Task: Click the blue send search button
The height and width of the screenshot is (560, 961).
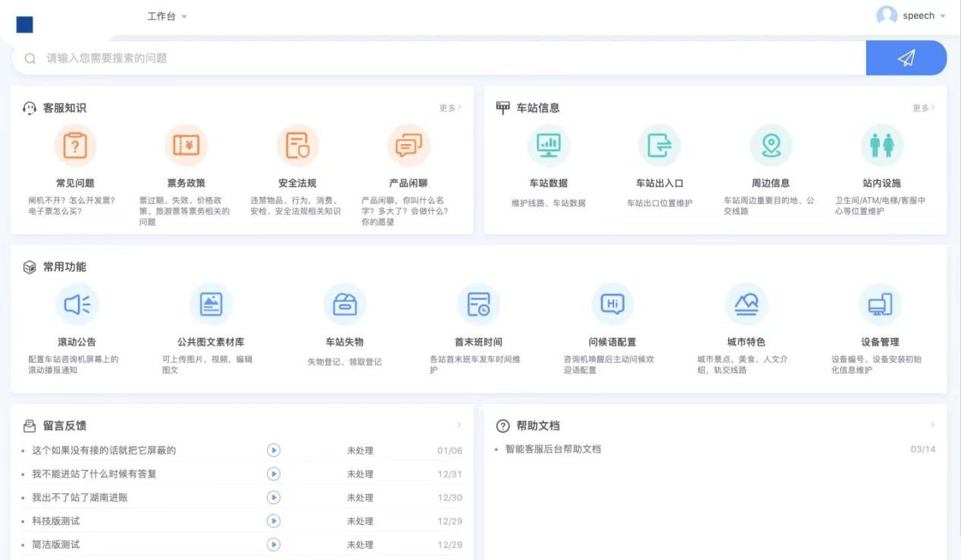Action: click(x=906, y=58)
